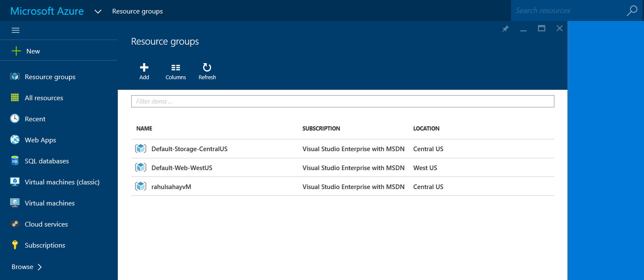Click the New label in the sidebar
The image size is (644, 280).
point(33,51)
